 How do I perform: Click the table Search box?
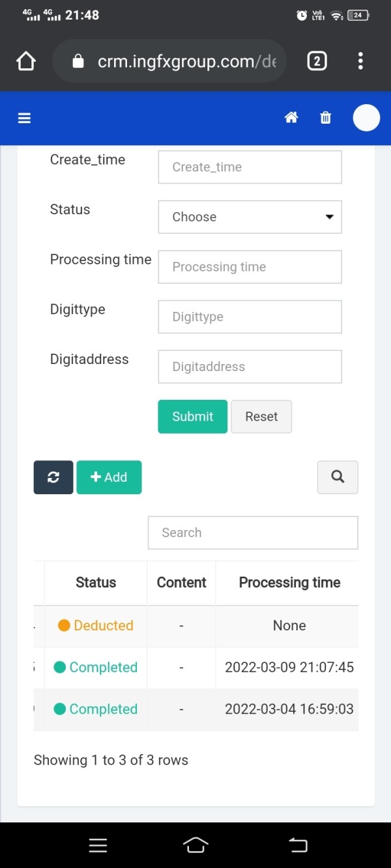253,533
